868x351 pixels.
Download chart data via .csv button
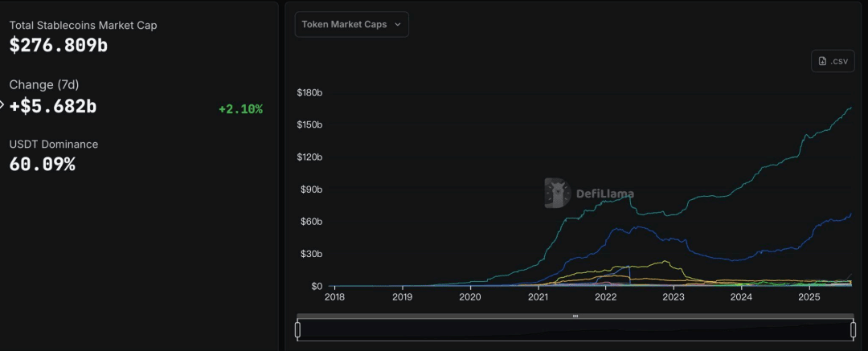coord(833,61)
